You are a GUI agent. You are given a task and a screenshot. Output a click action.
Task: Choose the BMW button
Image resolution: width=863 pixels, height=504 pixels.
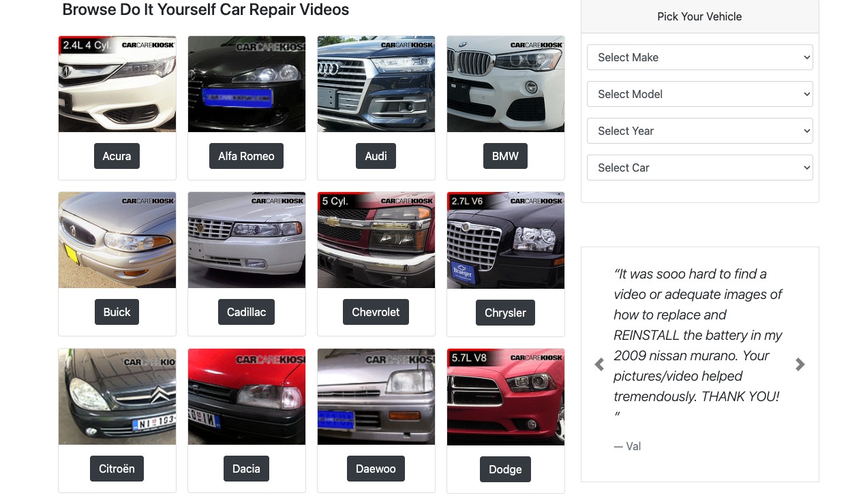[505, 156]
